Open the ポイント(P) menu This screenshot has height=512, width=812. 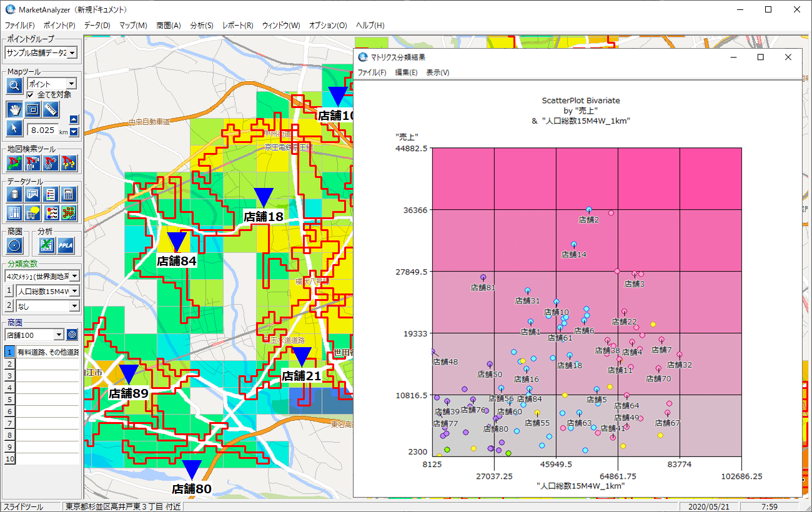(x=59, y=26)
